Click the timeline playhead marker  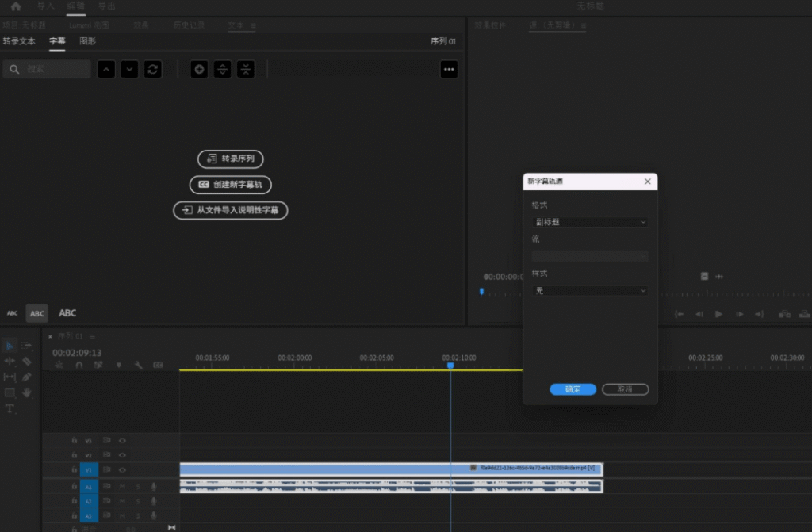coord(450,366)
